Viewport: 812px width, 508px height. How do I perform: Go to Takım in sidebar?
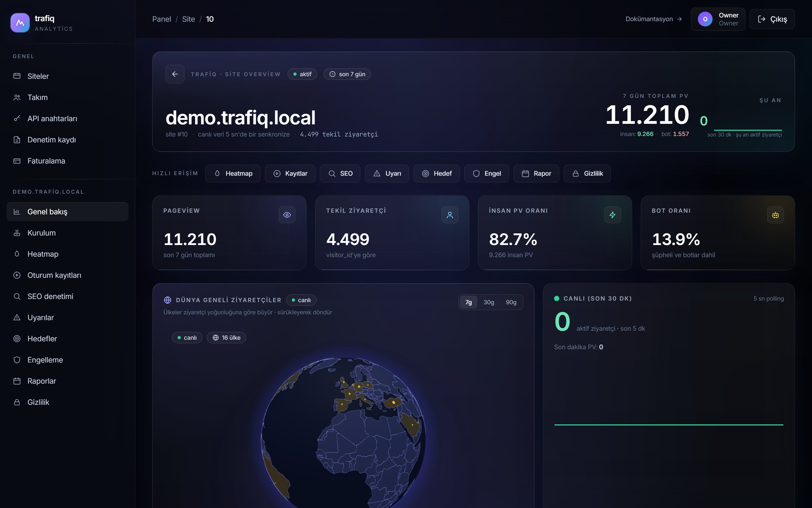tap(67, 97)
